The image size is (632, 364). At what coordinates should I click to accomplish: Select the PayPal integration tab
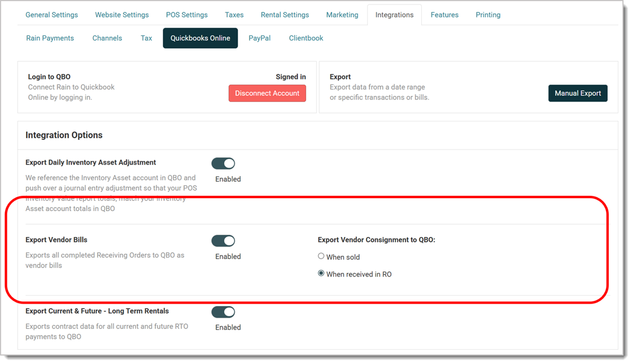pyautogui.click(x=259, y=38)
